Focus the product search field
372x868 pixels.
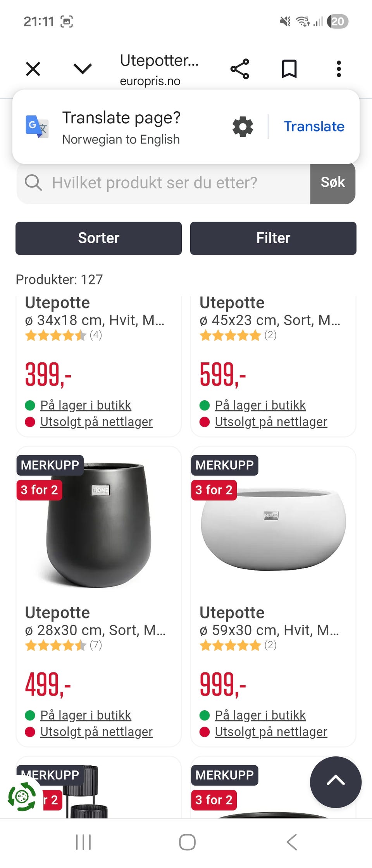164,183
